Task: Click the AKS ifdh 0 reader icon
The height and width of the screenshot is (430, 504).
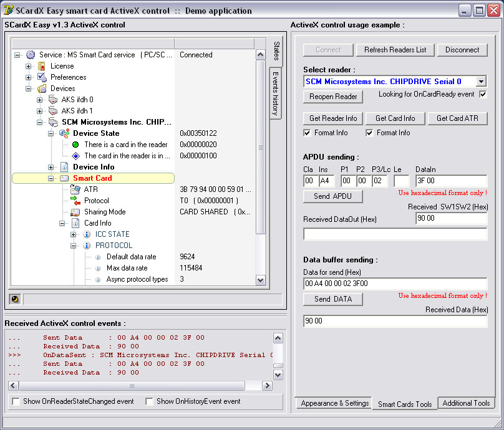Action: click(x=53, y=100)
